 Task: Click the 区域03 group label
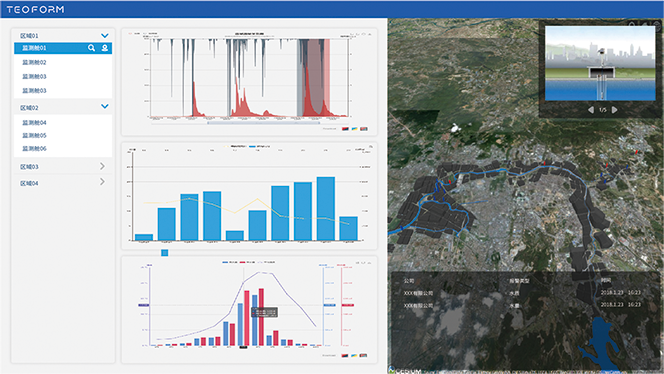29,166
